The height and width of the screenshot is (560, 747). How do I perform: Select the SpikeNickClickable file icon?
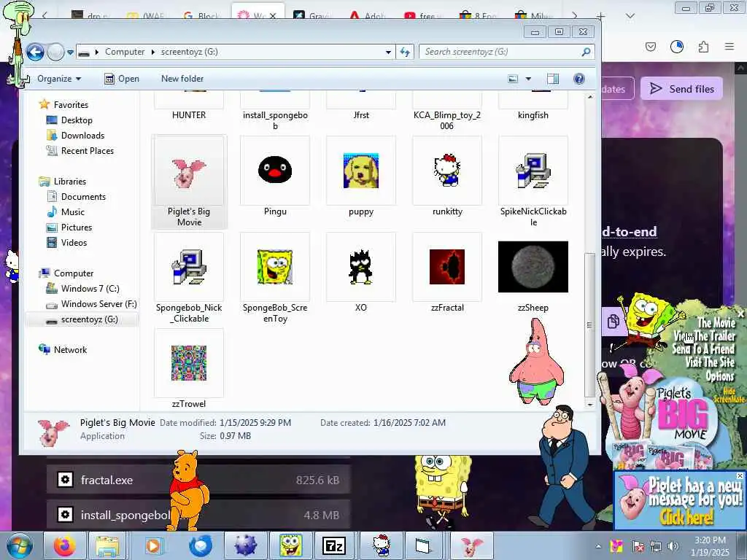click(533, 170)
